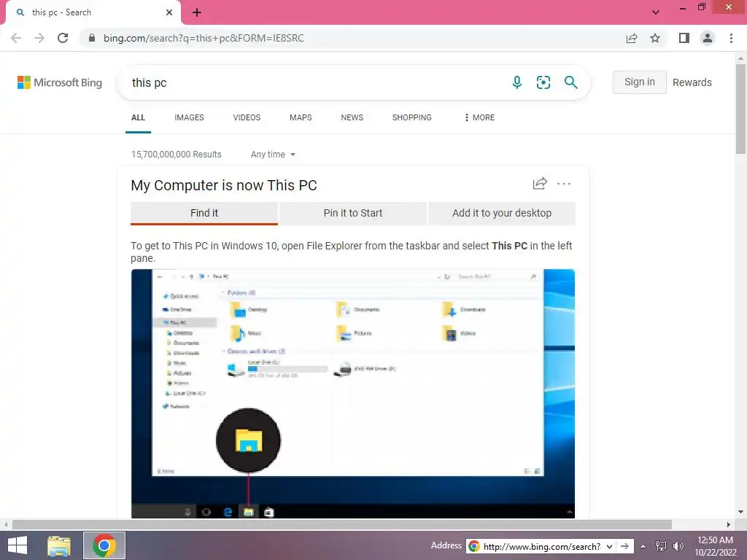Image resolution: width=747 pixels, height=560 pixels.
Task: Expand the MORE search categories menu
Action: [x=479, y=117]
